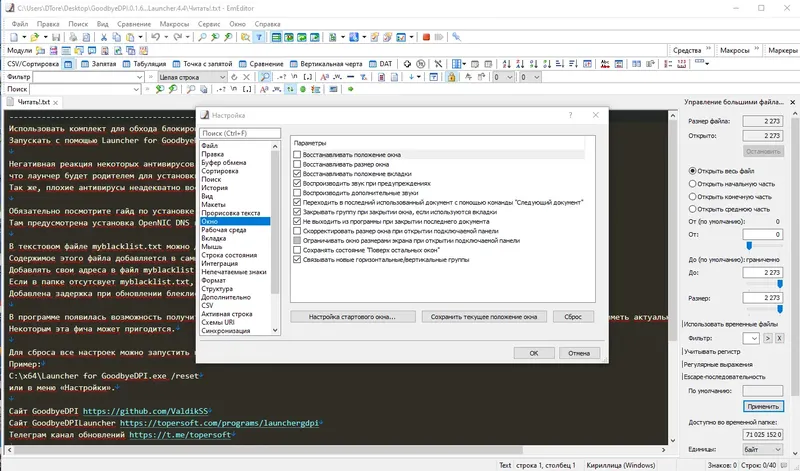Click the red Record macro icon
The width and height of the screenshot is (800, 471).
click(426, 37)
